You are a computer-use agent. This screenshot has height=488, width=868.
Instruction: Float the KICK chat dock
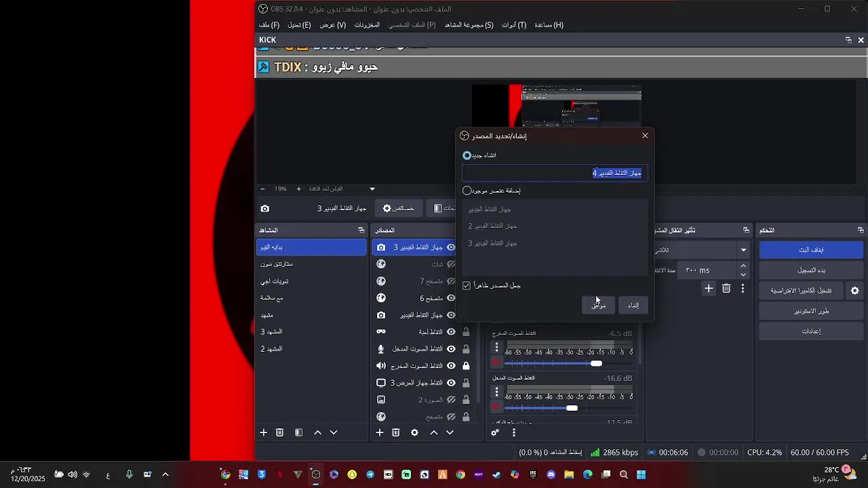[848, 40]
